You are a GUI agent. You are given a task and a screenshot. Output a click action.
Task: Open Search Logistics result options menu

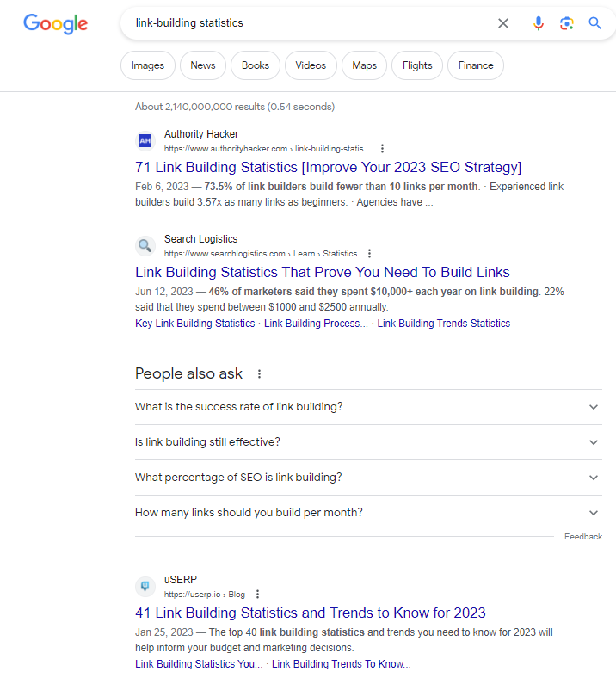369,254
